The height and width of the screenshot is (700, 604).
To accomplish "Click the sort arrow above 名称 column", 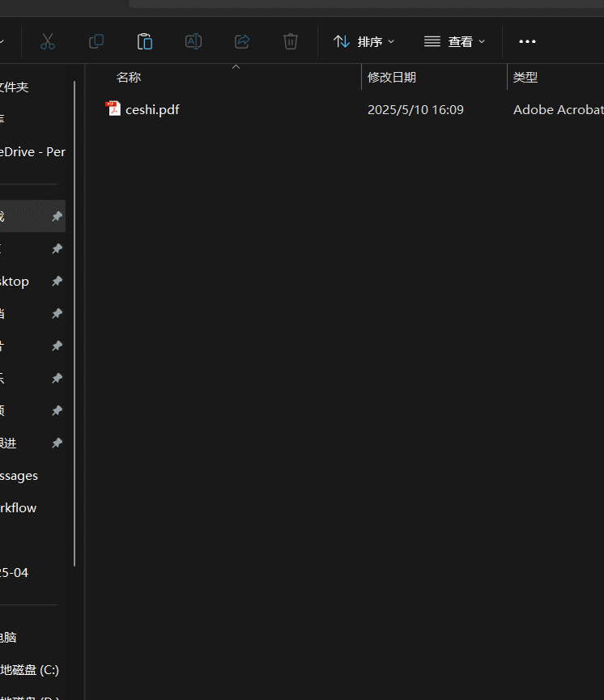I will 236,67.
